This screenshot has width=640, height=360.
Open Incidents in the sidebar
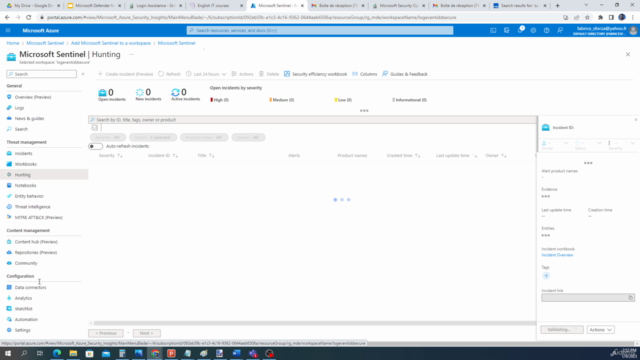(23, 153)
